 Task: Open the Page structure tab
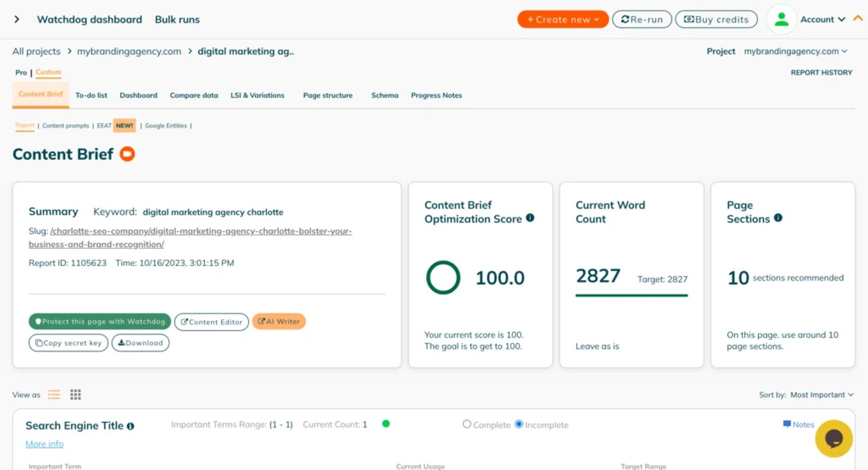point(328,95)
